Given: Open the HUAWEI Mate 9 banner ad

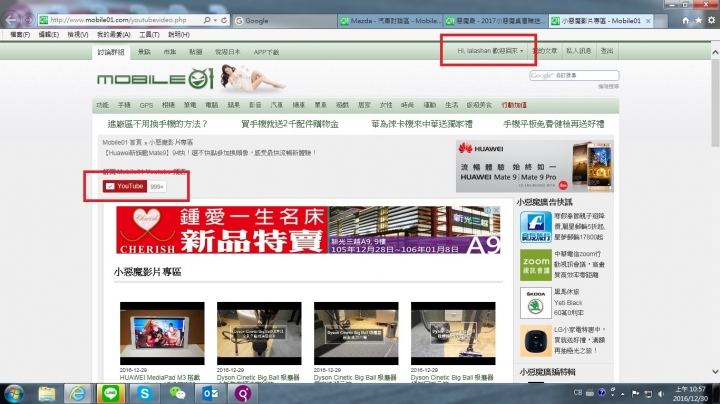Looking at the screenshot, I should tap(534, 166).
